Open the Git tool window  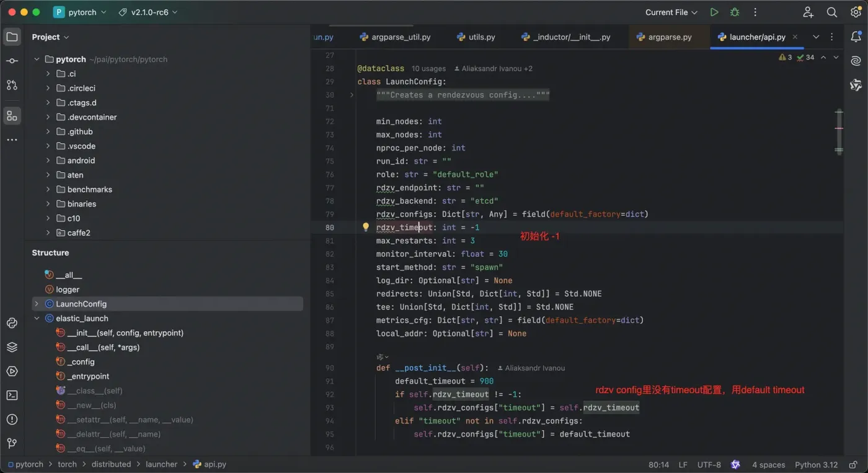click(12, 443)
